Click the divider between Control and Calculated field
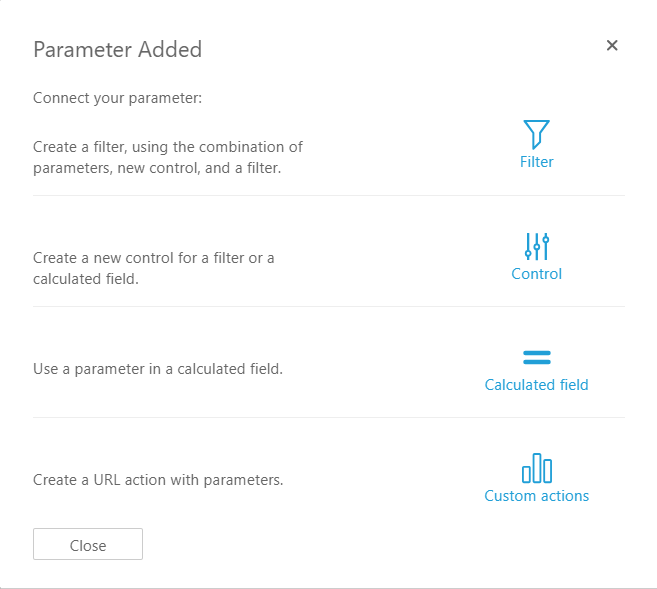Image resolution: width=657 pixels, height=589 pixels. pyautogui.click(x=328, y=306)
